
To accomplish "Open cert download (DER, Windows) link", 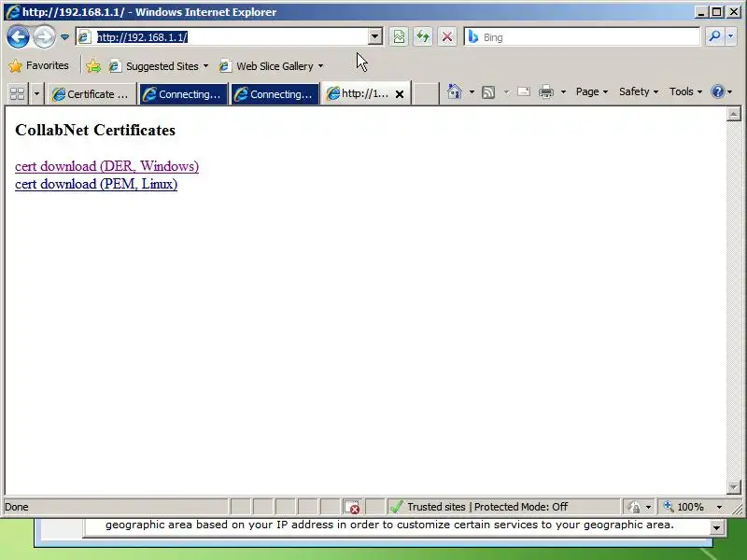I will click(106, 166).
